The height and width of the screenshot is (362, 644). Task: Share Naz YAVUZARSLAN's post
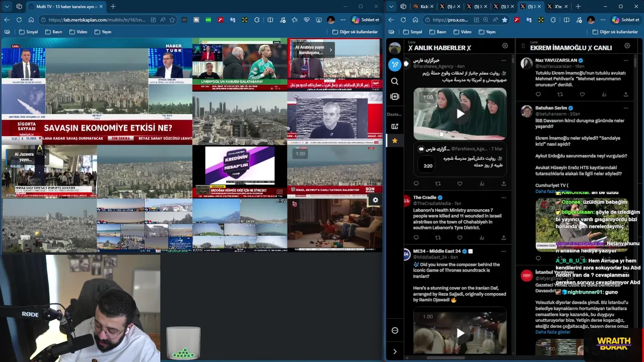(626, 95)
